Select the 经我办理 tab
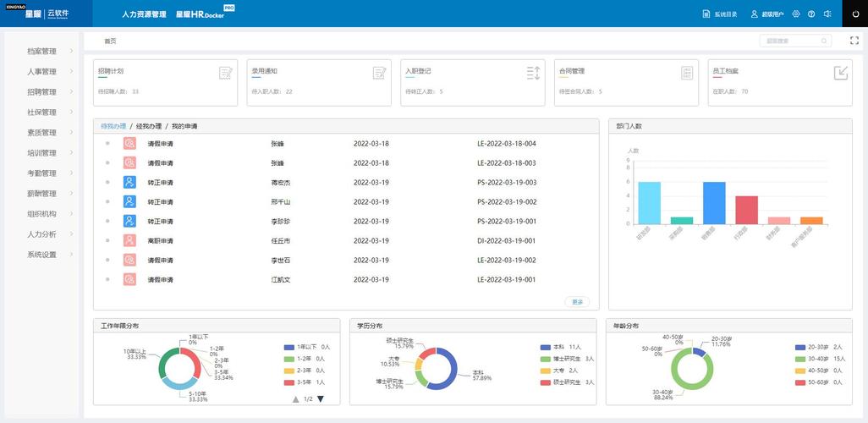Screen dimensions: 868x423 click(149, 126)
